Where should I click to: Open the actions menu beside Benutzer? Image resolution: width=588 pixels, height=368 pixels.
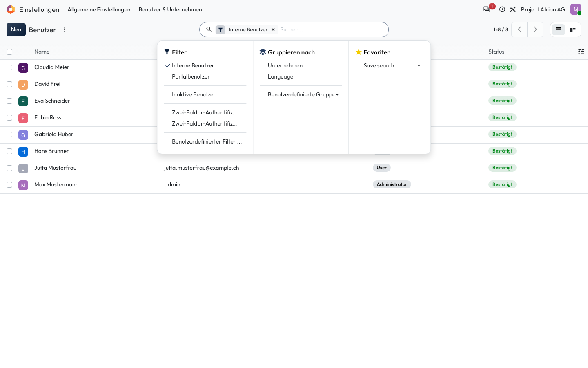click(x=65, y=30)
